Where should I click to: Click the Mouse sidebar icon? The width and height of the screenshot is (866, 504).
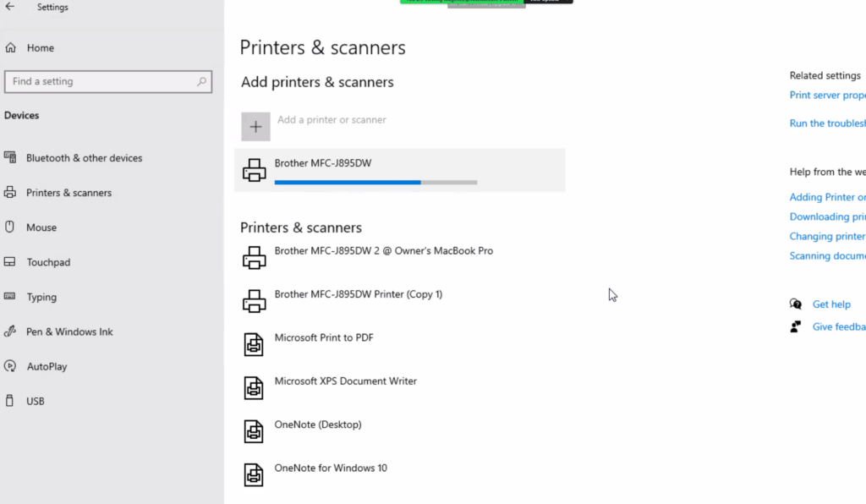point(9,227)
